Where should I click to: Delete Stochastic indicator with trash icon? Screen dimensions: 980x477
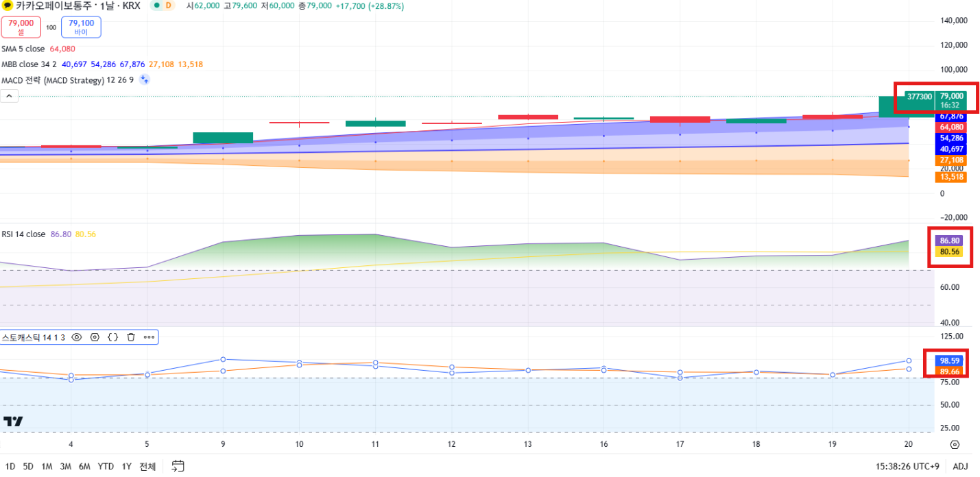pyautogui.click(x=131, y=337)
